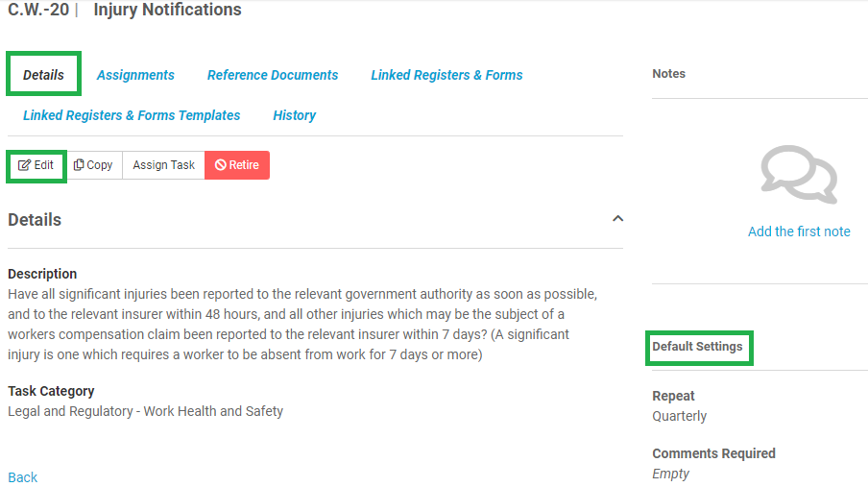Open Linked Registers & Forms Templates tab
This screenshot has width=868, height=487.
point(132,115)
